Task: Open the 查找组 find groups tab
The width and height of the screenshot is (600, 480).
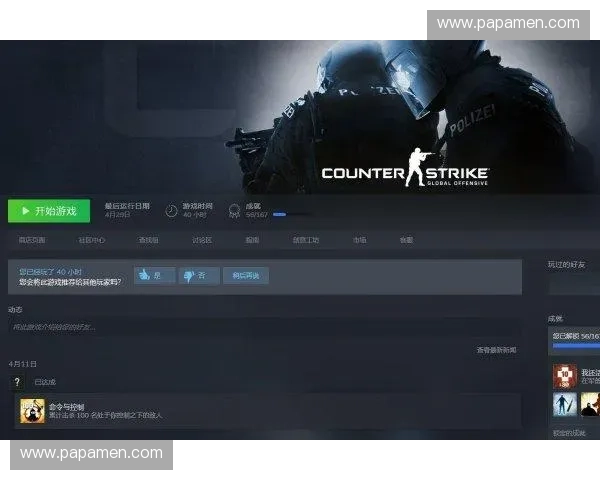Action: (148, 240)
